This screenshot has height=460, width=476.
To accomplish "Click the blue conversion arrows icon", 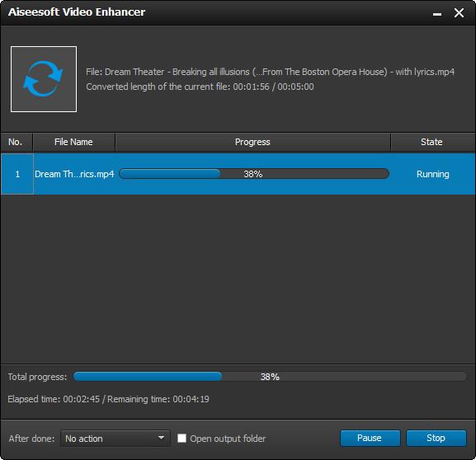I will [x=44, y=79].
